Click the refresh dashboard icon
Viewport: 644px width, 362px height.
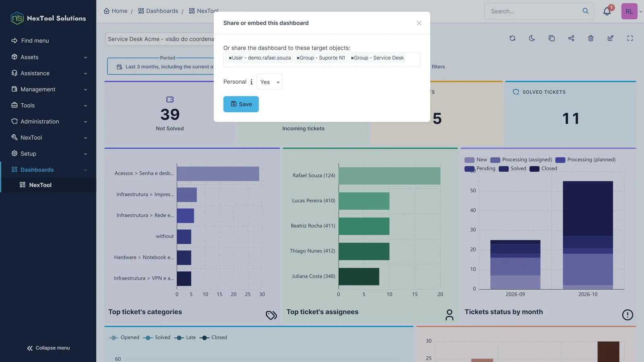point(512,38)
